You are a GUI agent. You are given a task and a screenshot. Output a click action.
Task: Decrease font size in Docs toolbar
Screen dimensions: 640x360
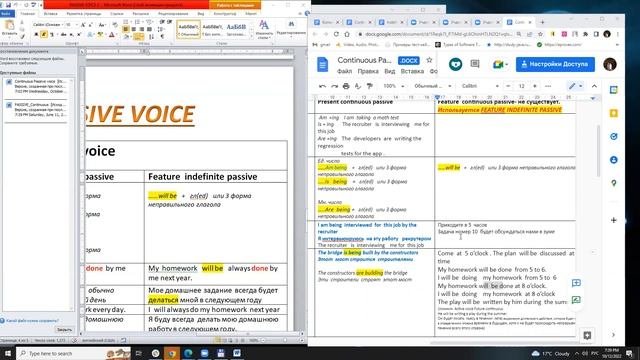click(x=508, y=86)
